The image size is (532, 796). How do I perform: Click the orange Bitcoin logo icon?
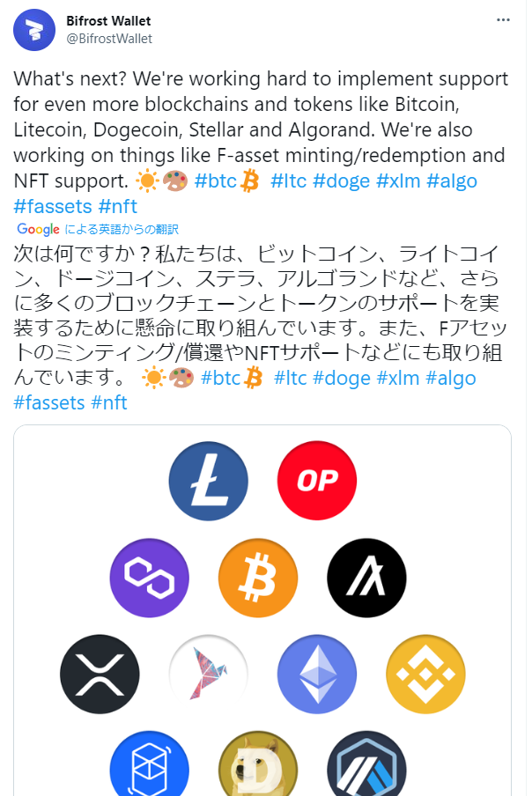(258, 578)
